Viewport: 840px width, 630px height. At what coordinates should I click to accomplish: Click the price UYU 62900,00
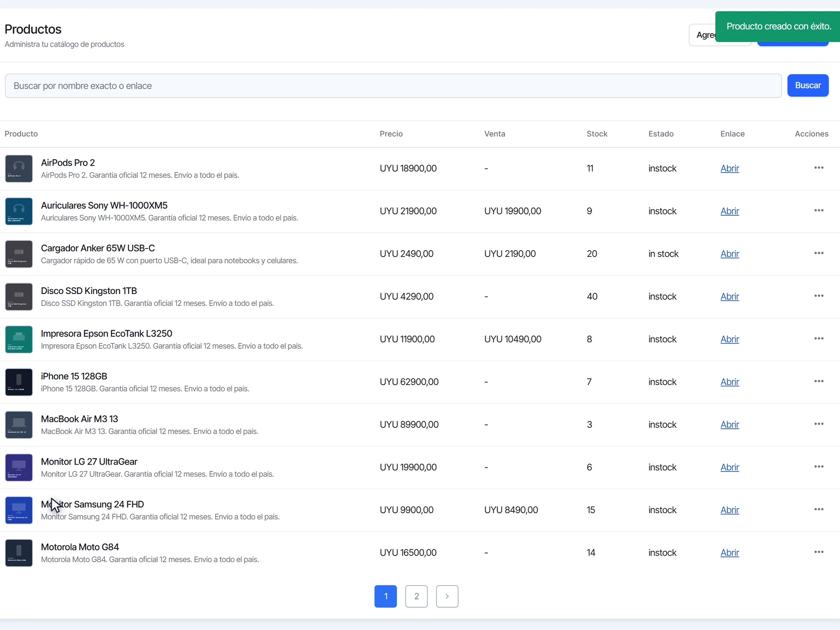coord(409,382)
